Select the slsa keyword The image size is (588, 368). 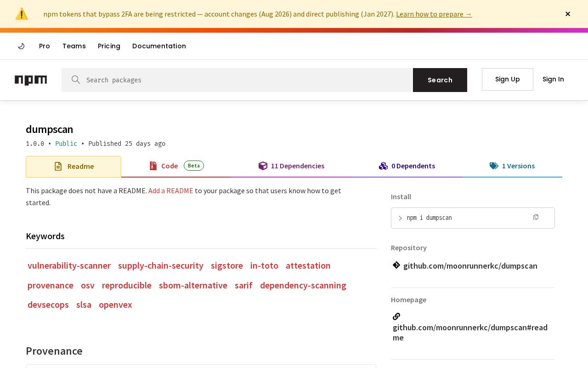point(84,305)
